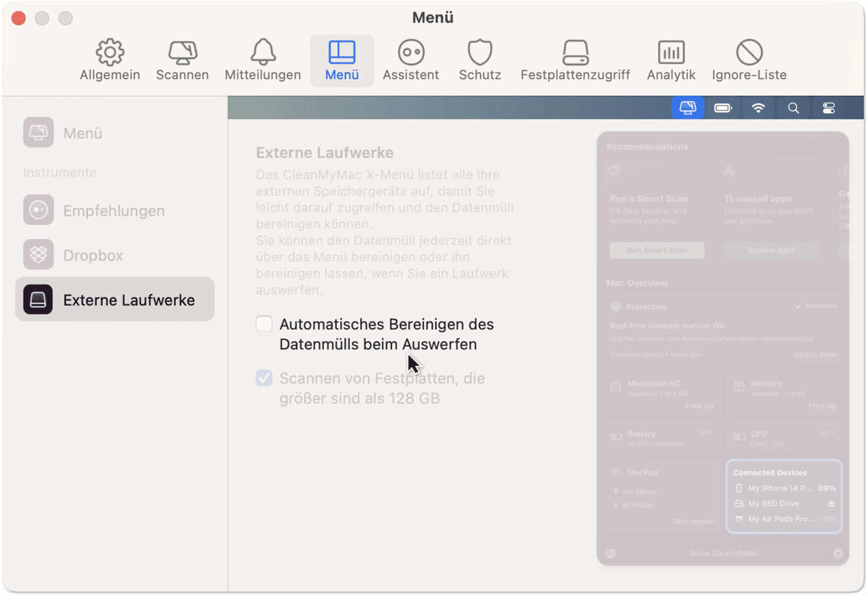Click the gear icon in preview panel

[x=838, y=554]
